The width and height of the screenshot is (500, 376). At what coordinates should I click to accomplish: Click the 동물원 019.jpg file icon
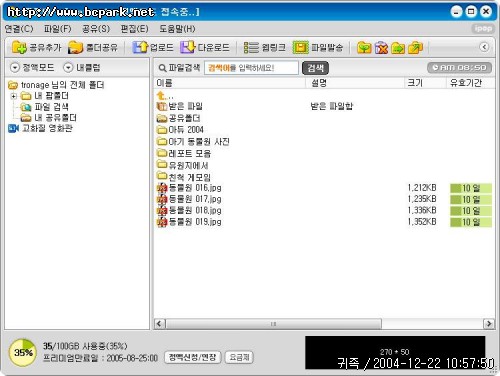click(x=162, y=222)
